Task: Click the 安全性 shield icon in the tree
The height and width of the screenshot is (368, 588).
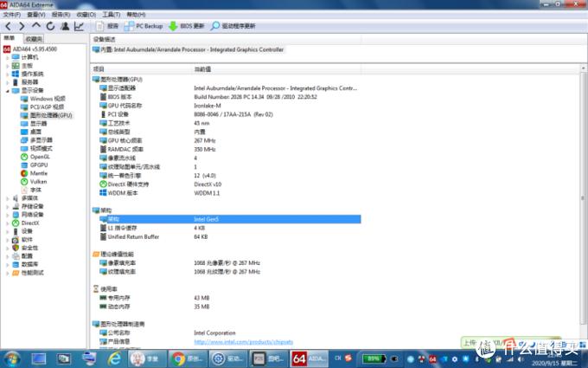Action: tap(16, 248)
